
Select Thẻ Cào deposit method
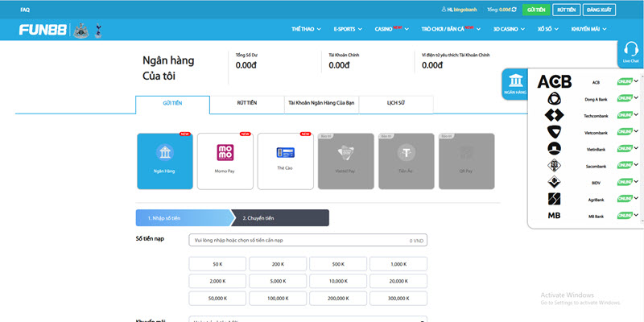point(286,161)
